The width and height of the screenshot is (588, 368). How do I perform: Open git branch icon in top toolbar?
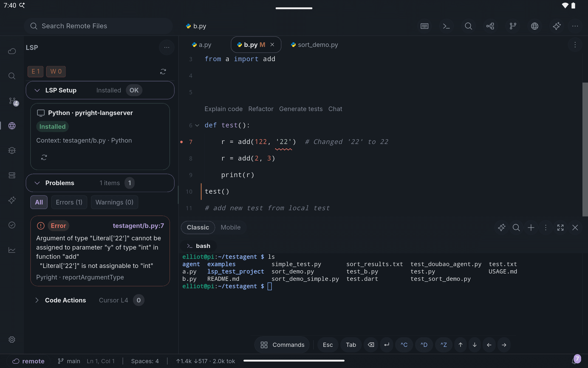(513, 26)
